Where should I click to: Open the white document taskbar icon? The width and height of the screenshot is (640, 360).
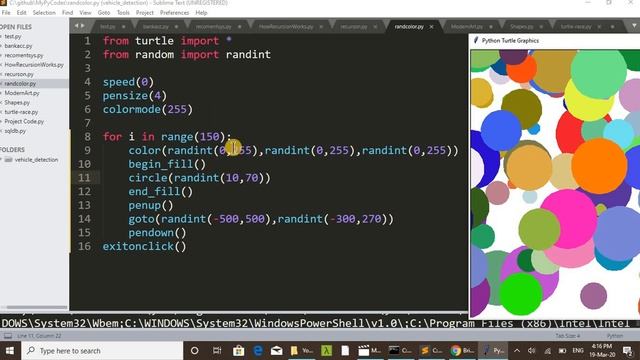click(345, 351)
